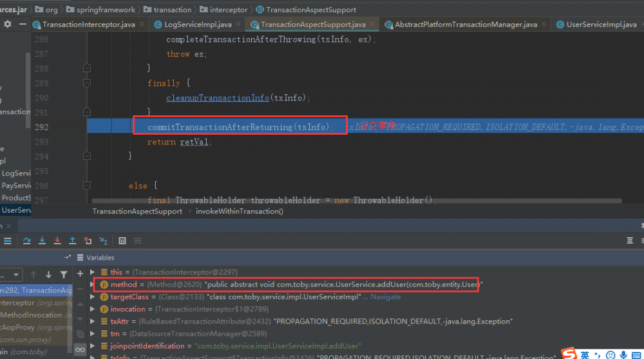The height and width of the screenshot is (359, 644).
Task: Click the editor horizontal scrollbar
Action: (x=357, y=201)
